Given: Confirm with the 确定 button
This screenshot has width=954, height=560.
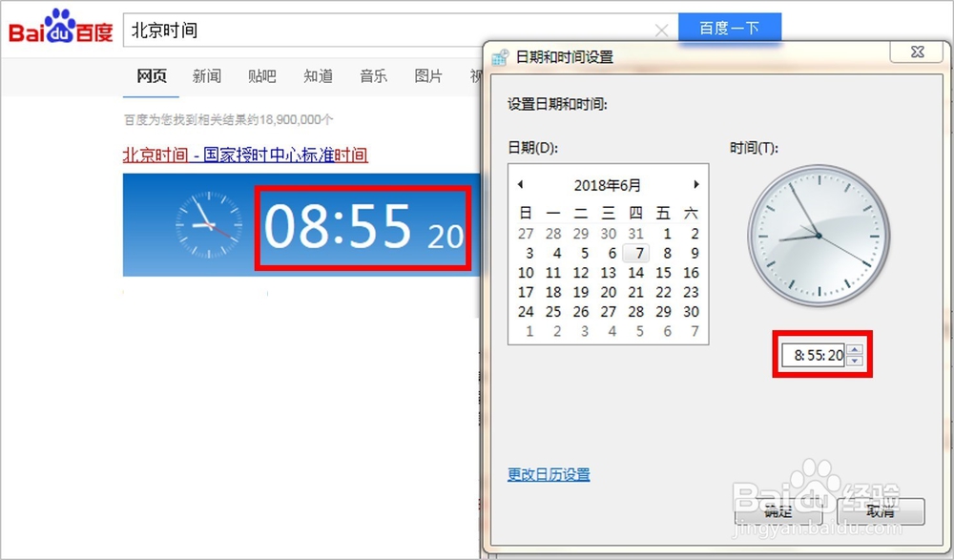Looking at the screenshot, I should (x=778, y=511).
